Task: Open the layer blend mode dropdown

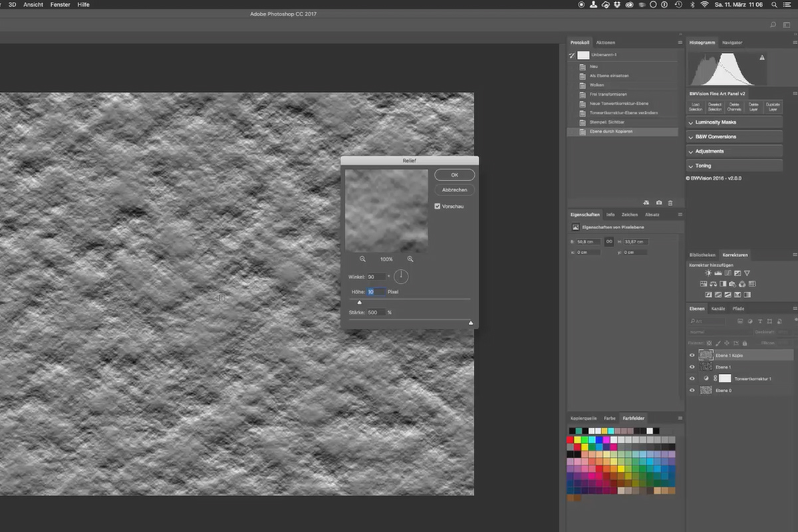Action: pyautogui.click(x=720, y=332)
